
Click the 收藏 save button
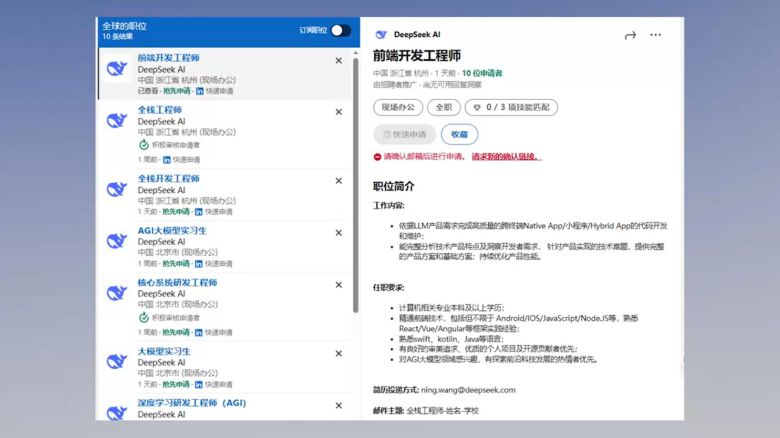pos(458,134)
